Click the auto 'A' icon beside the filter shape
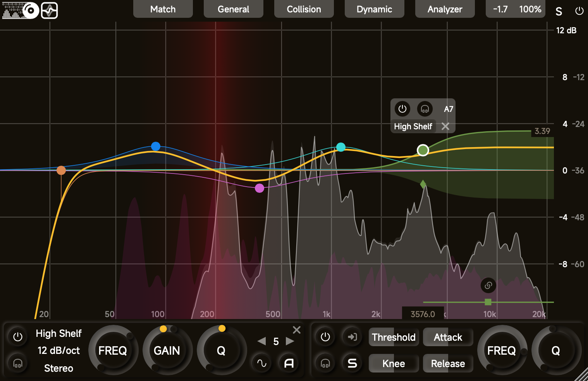This screenshot has width=588, height=381. (x=289, y=363)
